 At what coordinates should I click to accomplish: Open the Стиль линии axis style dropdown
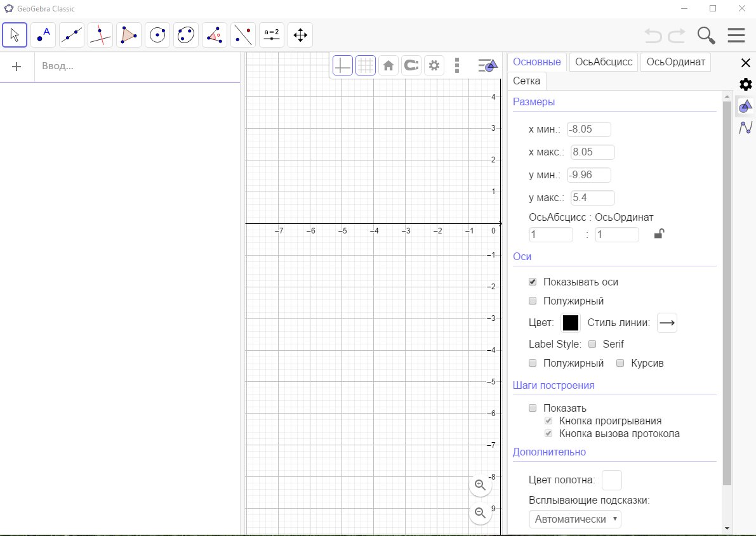[666, 323]
